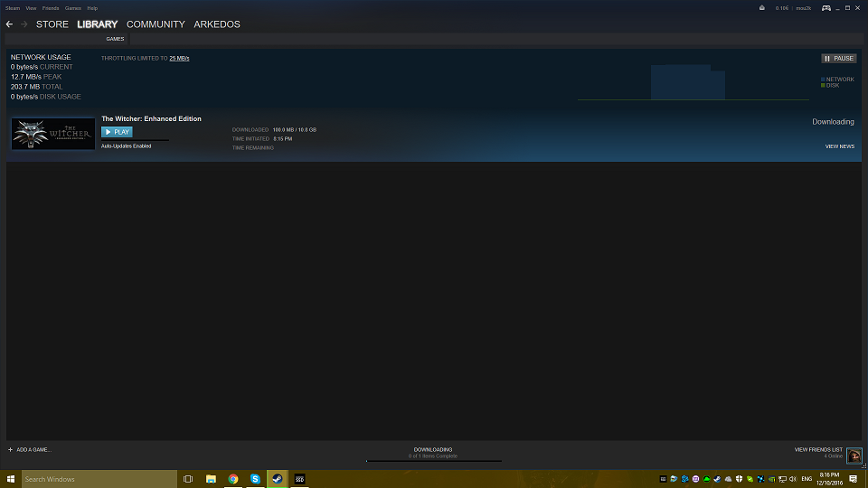Screen dimensions: 868x488
Task: Click the network usage graph
Action: tap(693, 82)
